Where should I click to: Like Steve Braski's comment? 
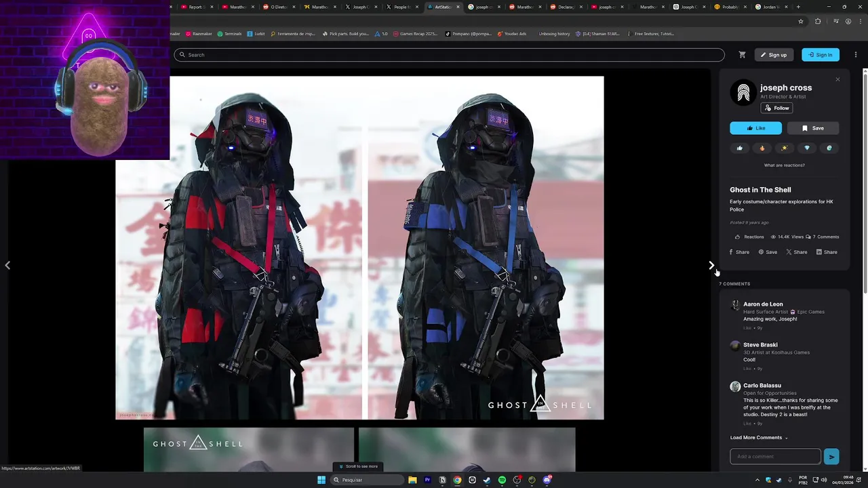(x=747, y=369)
